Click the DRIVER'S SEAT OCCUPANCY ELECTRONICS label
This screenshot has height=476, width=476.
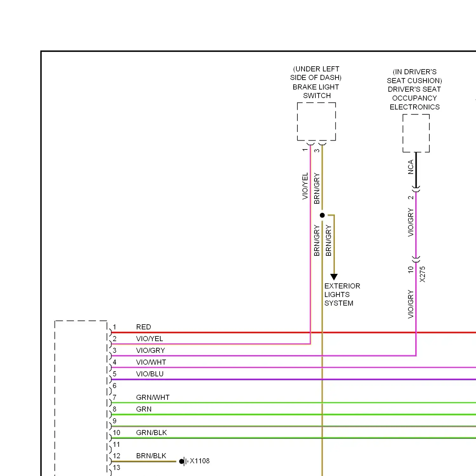414,98
